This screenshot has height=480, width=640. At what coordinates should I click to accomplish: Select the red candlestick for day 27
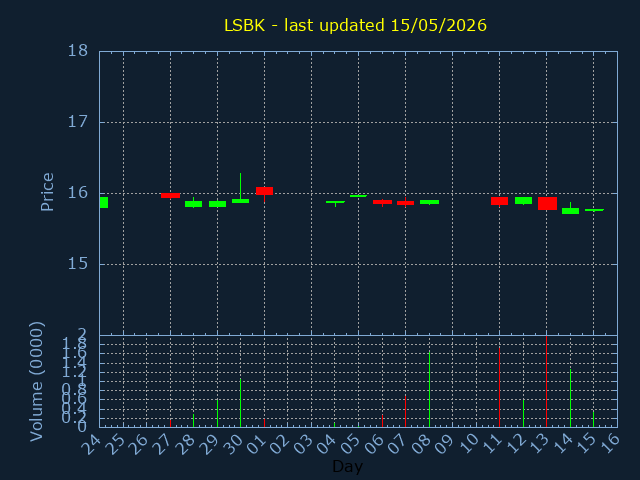click(x=171, y=196)
